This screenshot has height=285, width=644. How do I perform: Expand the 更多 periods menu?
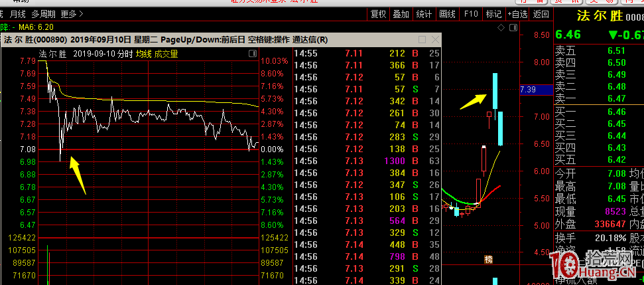72,15
